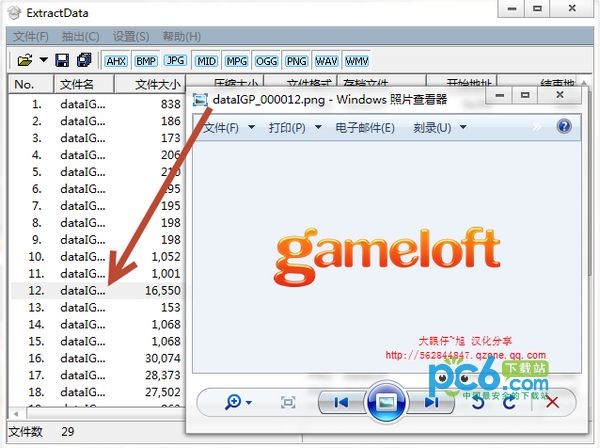600x448 pixels.
Task: Toggle the MPG format filter
Action: pyautogui.click(x=236, y=61)
